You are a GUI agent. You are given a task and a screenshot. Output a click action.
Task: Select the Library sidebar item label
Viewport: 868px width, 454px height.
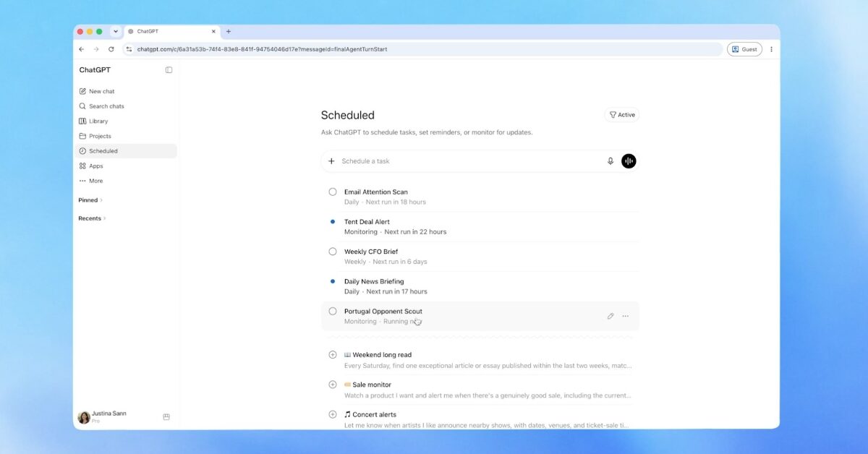coord(98,121)
